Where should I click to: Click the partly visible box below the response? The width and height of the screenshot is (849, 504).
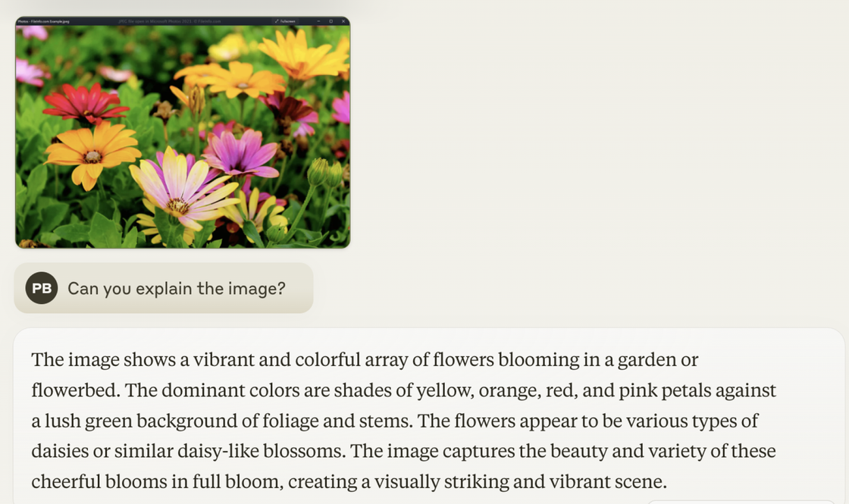(x=741, y=502)
